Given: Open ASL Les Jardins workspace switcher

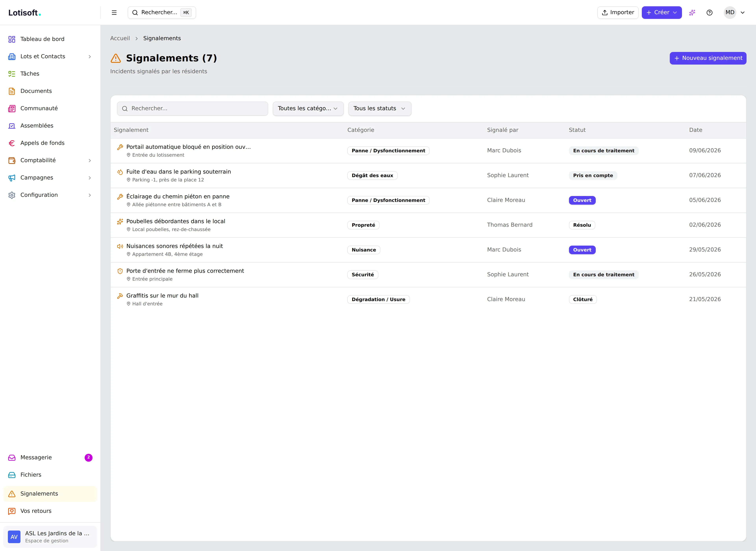Looking at the screenshot, I should click(x=50, y=537).
